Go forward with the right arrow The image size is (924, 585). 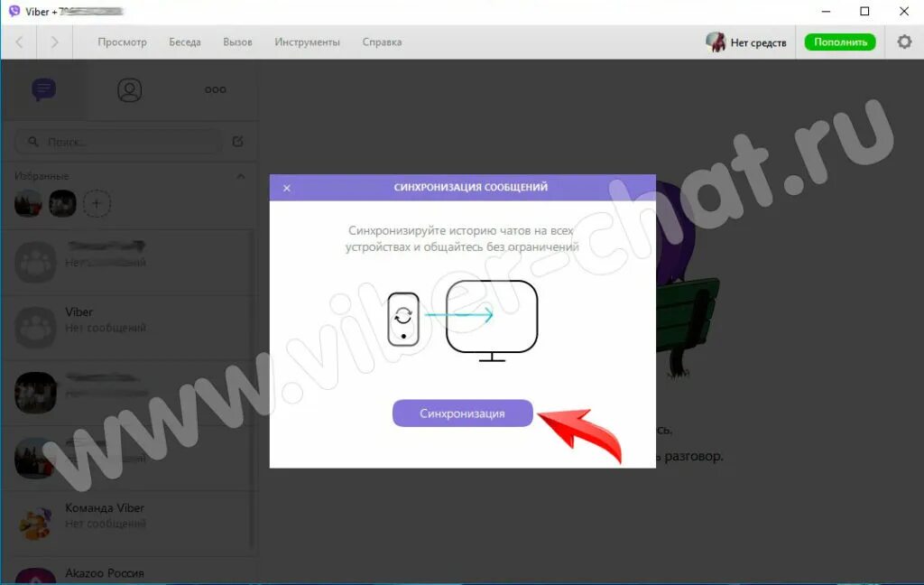click(x=54, y=42)
